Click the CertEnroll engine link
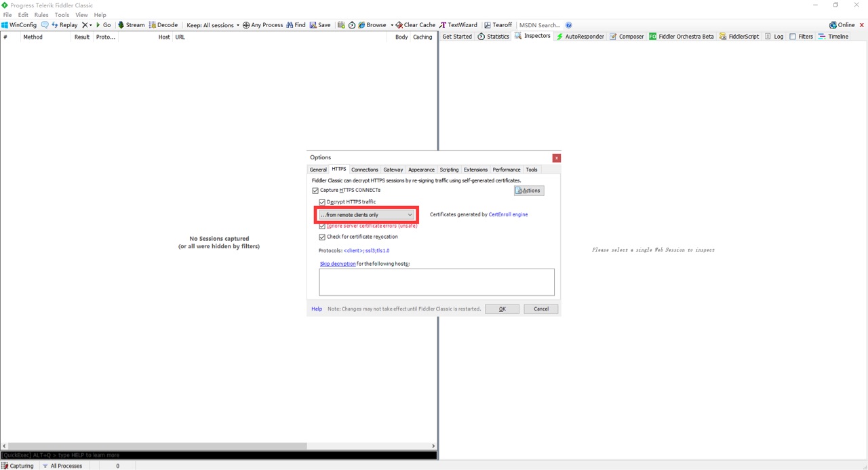 (x=508, y=214)
